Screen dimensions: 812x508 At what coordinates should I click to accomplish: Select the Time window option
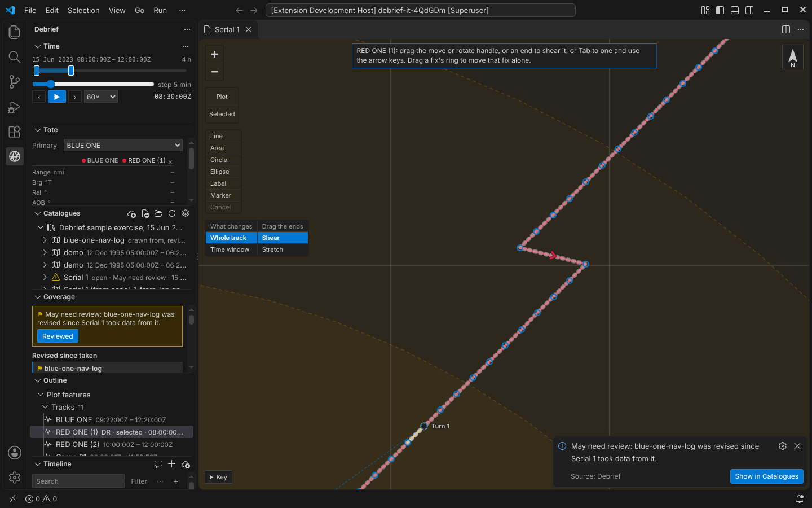(231, 250)
